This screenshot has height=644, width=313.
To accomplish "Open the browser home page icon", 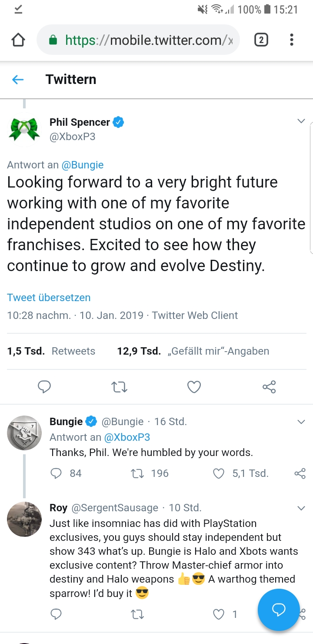I will [18, 40].
